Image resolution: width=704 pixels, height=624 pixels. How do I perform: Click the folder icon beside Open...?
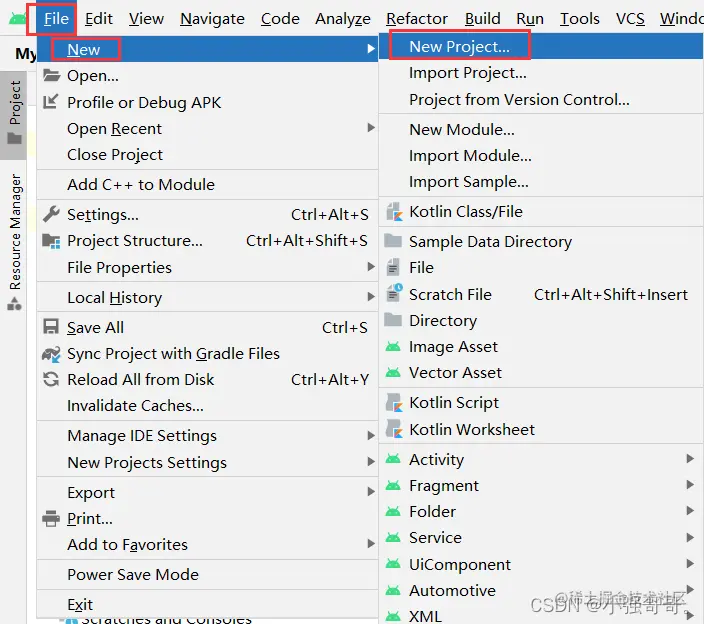pyautogui.click(x=51, y=75)
